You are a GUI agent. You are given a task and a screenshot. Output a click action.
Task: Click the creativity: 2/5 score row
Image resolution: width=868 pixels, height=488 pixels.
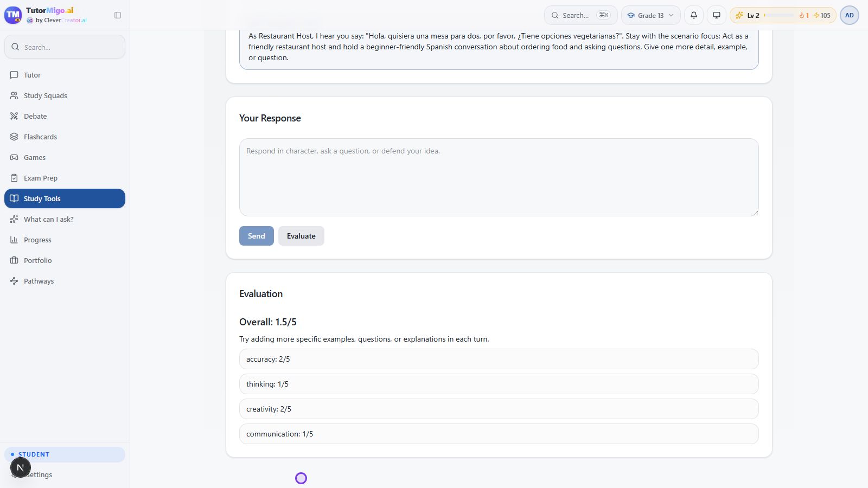click(x=499, y=409)
